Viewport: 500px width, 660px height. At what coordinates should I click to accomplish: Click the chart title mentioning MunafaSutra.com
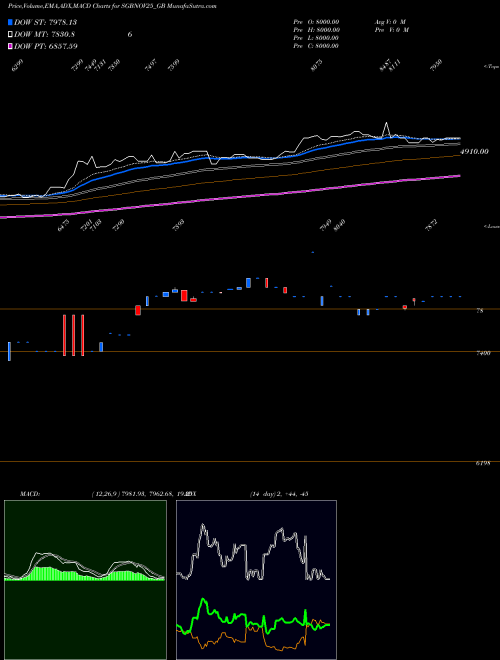click(112, 7)
